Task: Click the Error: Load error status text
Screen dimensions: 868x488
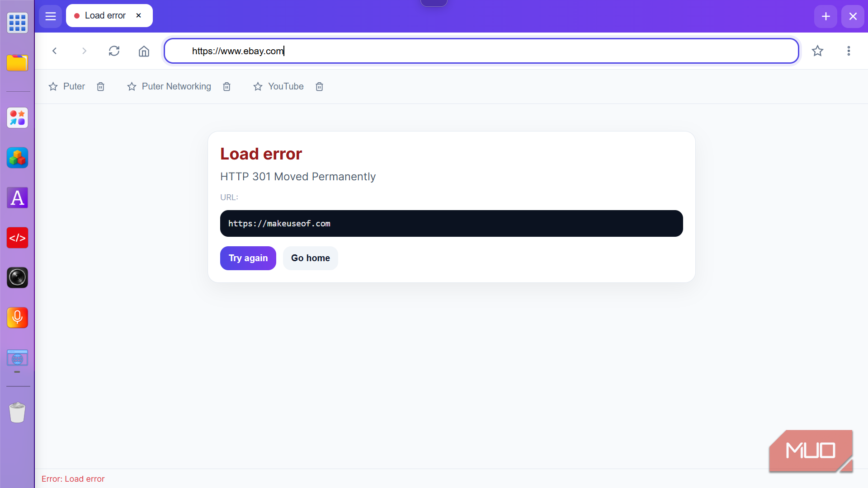Action: 73,479
